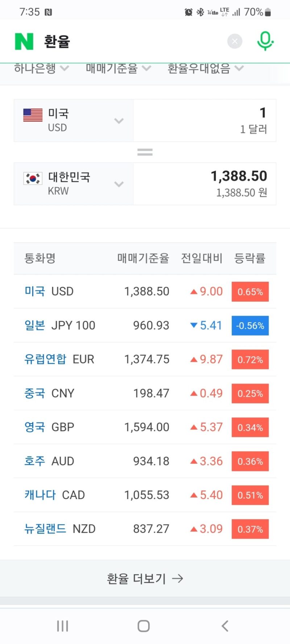Expand the 하나은행 bank dropdown
Screen dimensions: 290x644
(x=41, y=68)
